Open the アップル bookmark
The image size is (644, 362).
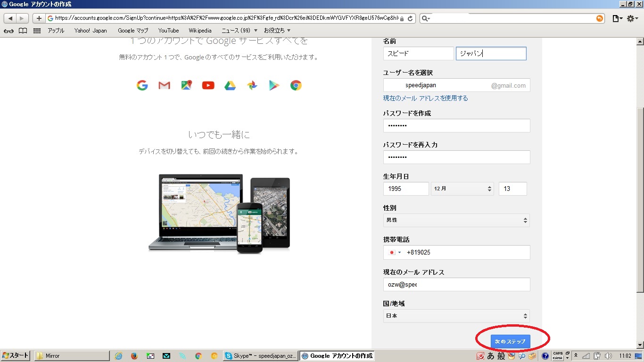click(x=56, y=31)
